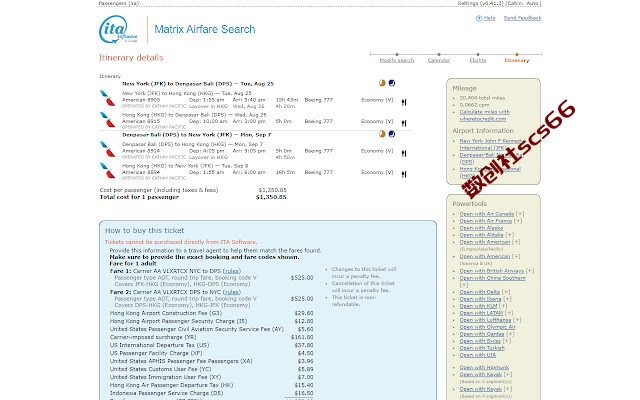Click 'Hong Kong Airport Construction Fee (G3)' row
Image resolution: width=640 pixels, height=400 pixels.
click(211, 313)
